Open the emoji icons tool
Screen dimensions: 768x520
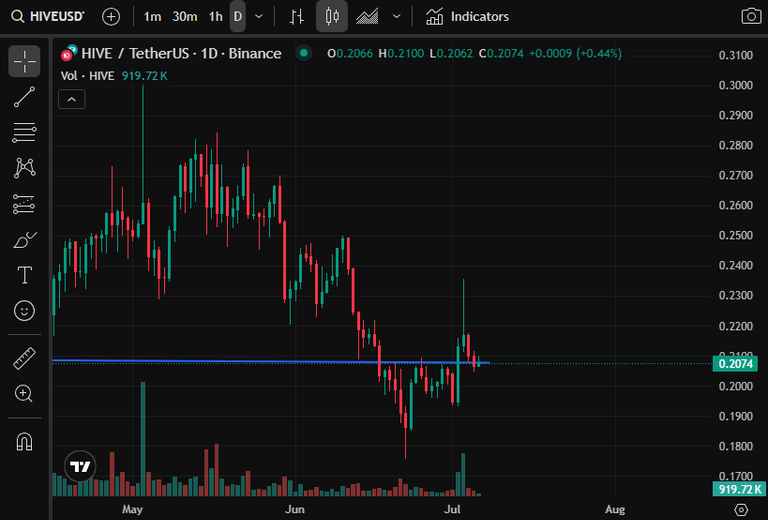(x=24, y=310)
